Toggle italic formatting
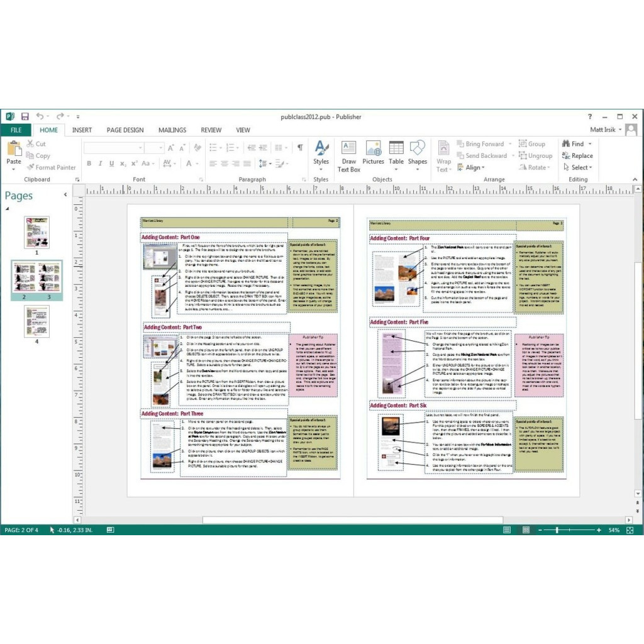The image size is (644, 644). coord(101,163)
